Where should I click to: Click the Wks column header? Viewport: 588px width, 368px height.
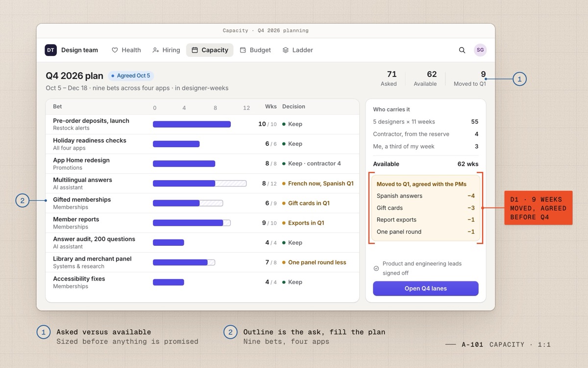[271, 106]
